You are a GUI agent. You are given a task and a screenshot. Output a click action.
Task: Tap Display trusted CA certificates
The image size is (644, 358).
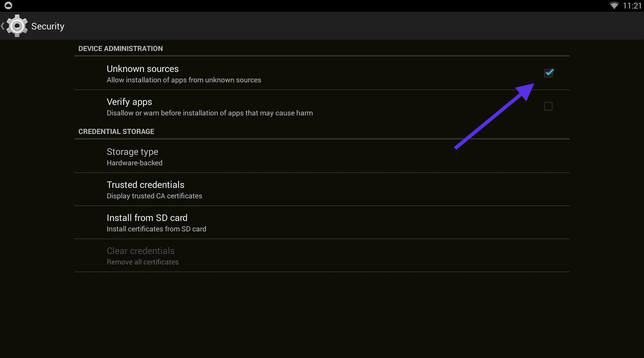coord(154,196)
